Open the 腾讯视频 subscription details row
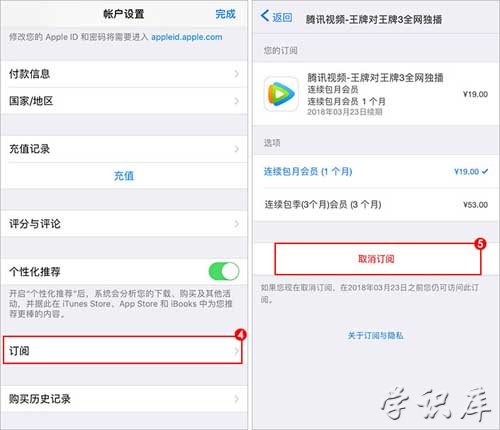The height and width of the screenshot is (430, 500). tap(376, 94)
